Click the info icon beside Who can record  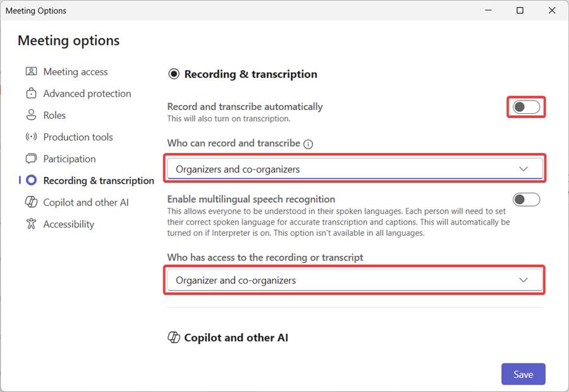308,144
